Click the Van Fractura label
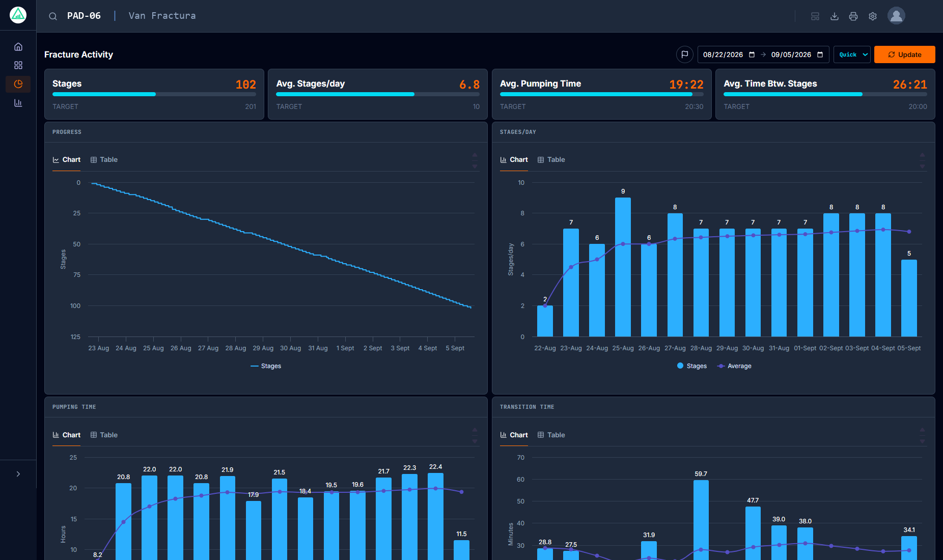Screen dimensions: 943x560 coord(162,16)
